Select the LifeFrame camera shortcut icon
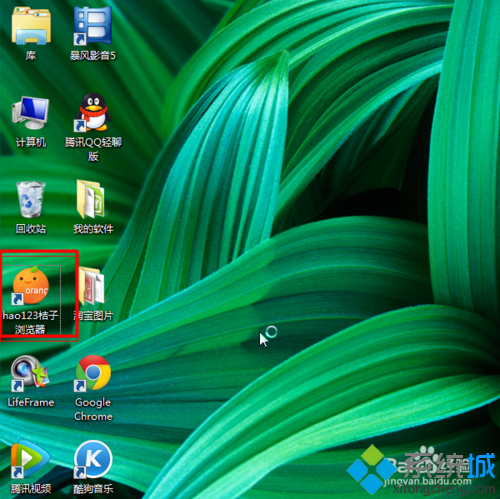This screenshot has height=499, width=500. point(30,373)
